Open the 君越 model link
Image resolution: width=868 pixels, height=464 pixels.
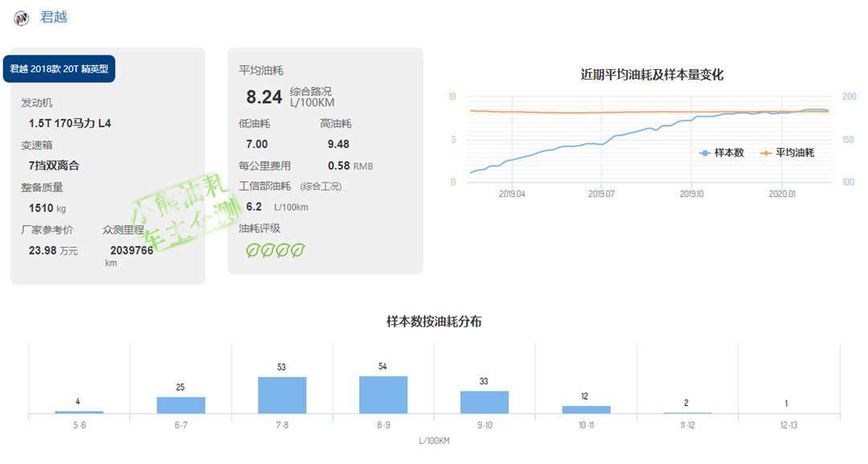(x=54, y=17)
